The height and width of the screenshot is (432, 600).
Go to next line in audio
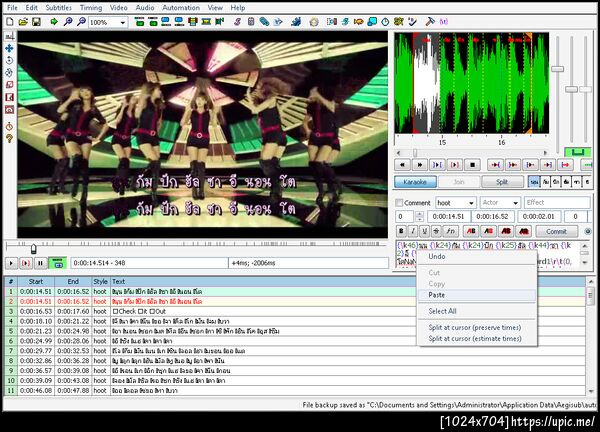click(420, 165)
